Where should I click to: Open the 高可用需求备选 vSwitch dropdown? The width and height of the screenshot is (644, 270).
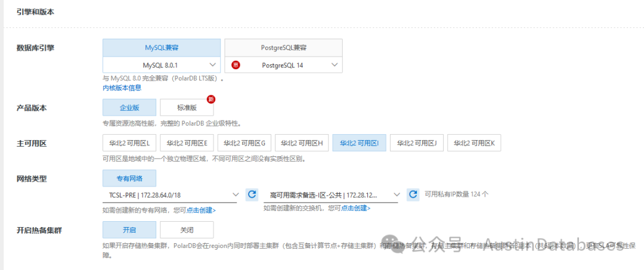click(x=331, y=195)
